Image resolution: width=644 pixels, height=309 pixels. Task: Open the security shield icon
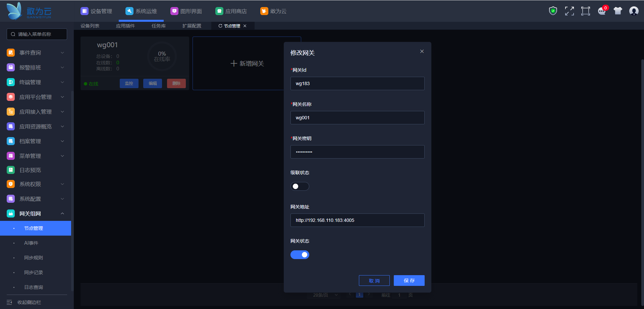[553, 11]
